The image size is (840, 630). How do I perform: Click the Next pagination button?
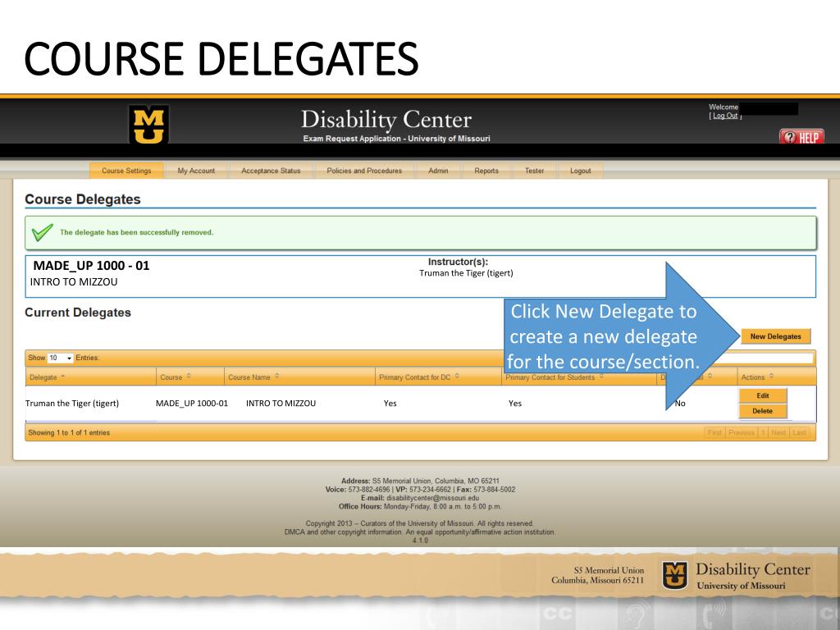[x=778, y=432]
